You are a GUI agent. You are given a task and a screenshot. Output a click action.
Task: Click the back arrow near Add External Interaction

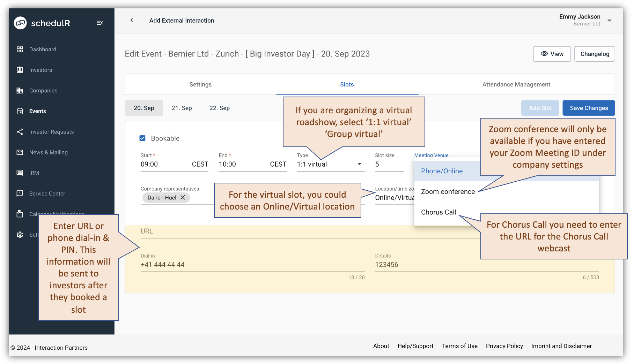tap(132, 20)
